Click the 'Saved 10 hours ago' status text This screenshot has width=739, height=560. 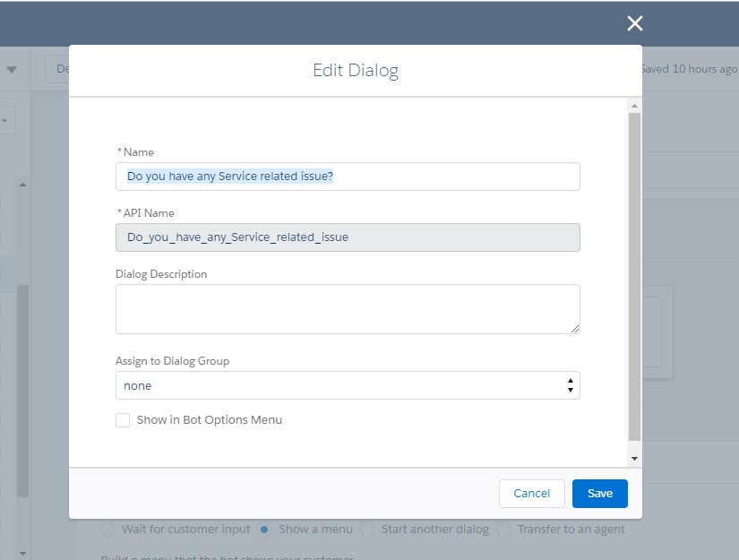[x=689, y=69]
